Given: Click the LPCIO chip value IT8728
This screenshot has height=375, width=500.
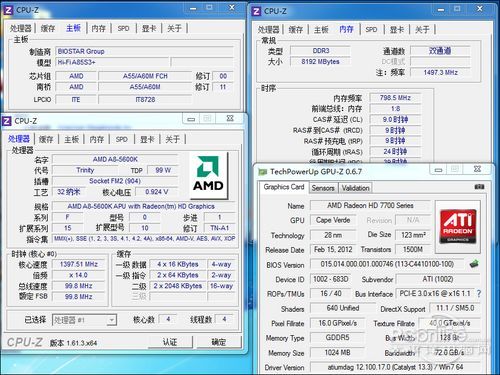Looking at the screenshot, I should pos(145,99).
